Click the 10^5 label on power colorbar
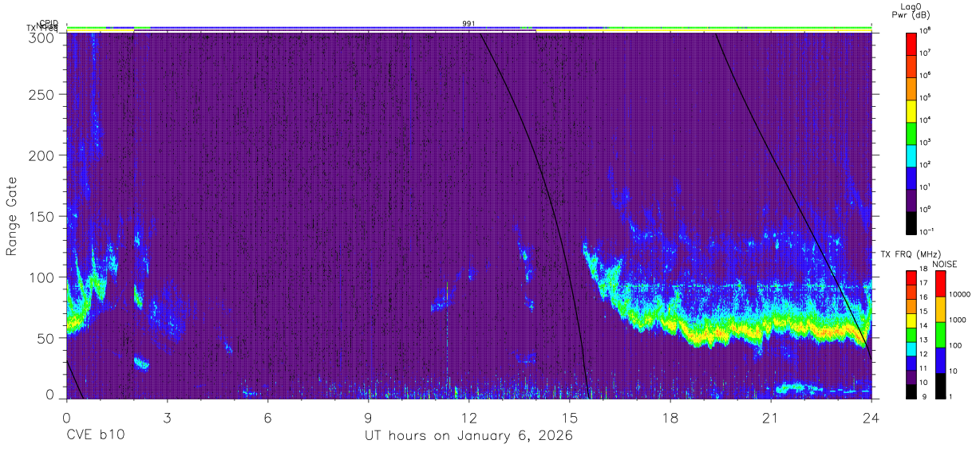 (927, 97)
